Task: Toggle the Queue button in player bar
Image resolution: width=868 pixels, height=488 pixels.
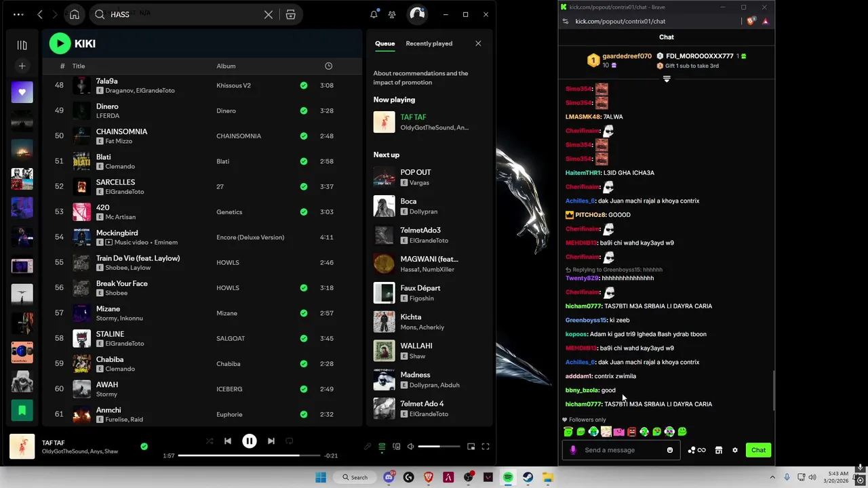Action: (x=382, y=447)
